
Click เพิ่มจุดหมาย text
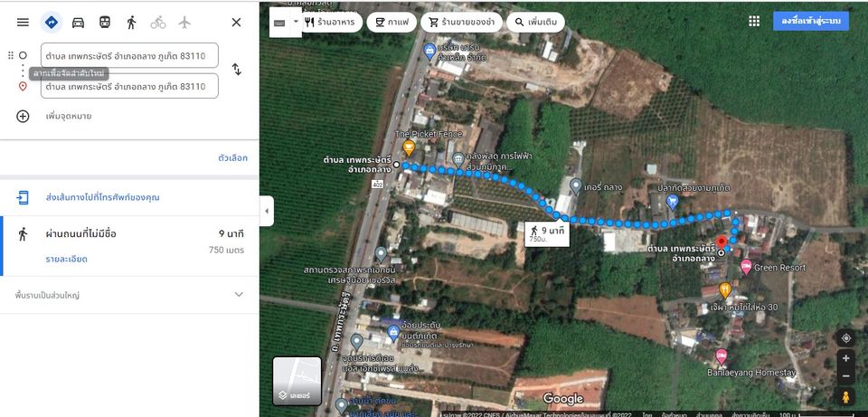point(69,117)
